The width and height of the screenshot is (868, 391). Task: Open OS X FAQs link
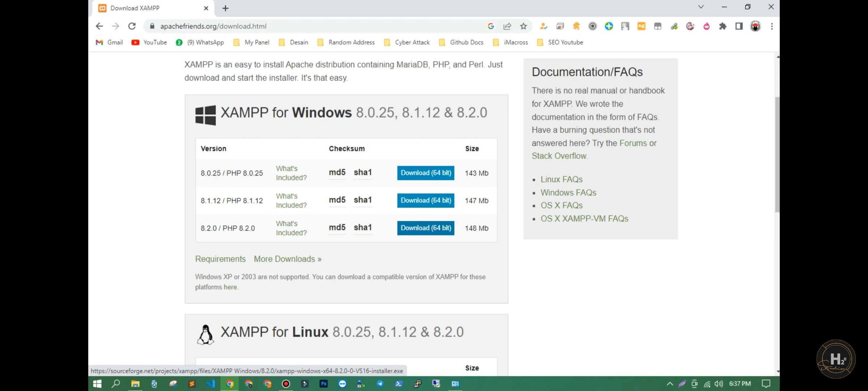click(x=561, y=205)
